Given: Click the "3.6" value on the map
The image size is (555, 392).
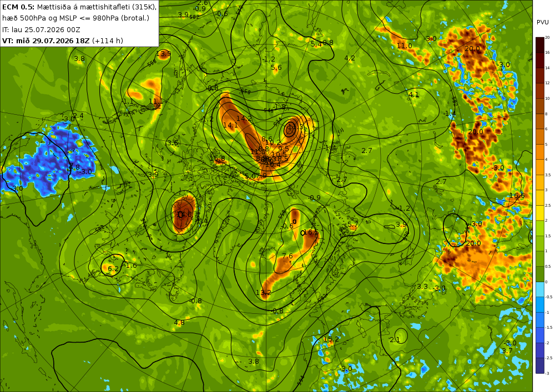Looking at the screenshot, I should (173, 143).
